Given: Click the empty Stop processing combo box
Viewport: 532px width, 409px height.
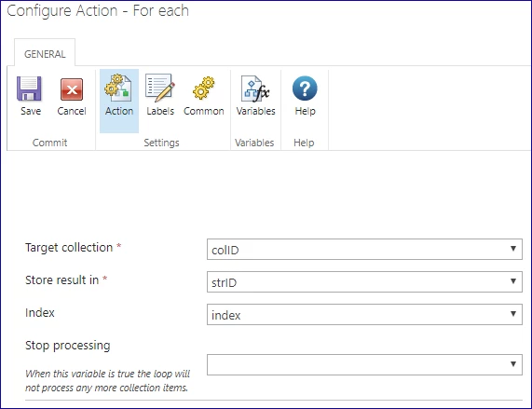Looking at the screenshot, I should tap(364, 364).
